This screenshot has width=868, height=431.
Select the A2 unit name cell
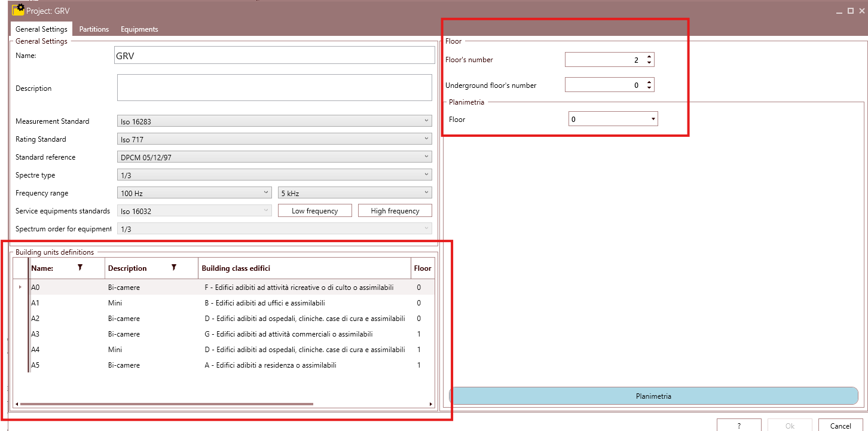[67, 319]
